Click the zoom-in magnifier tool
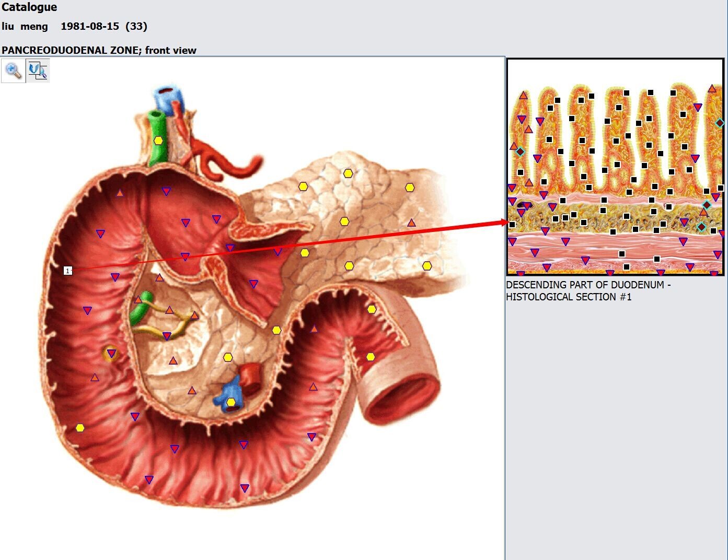The height and width of the screenshot is (560, 728). click(13, 71)
